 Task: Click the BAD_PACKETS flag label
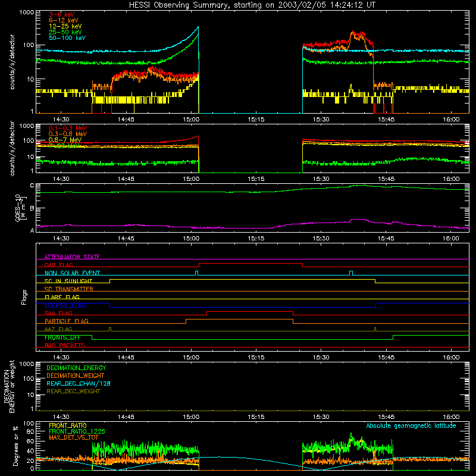tap(65, 345)
